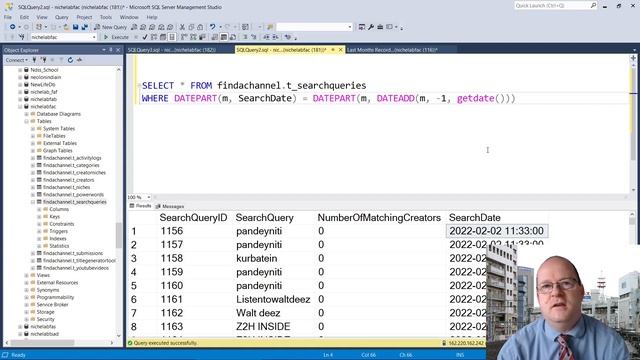
Task: Click the Navigate Backward icon
Action: point(13,27)
